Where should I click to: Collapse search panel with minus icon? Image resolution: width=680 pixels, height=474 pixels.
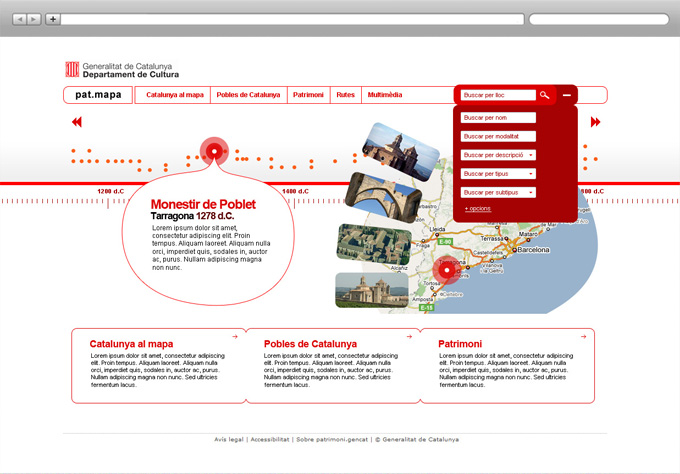point(567,95)
